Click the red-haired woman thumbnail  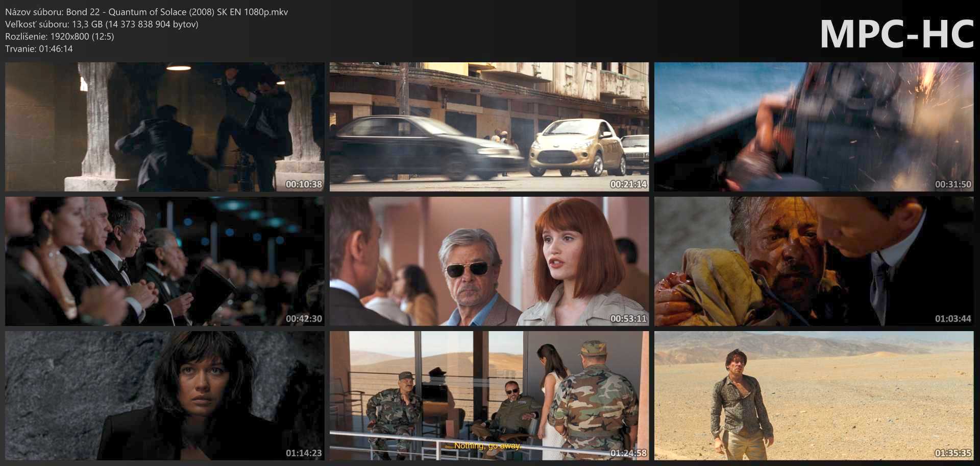pyautogui.click(x=489, y=261)
